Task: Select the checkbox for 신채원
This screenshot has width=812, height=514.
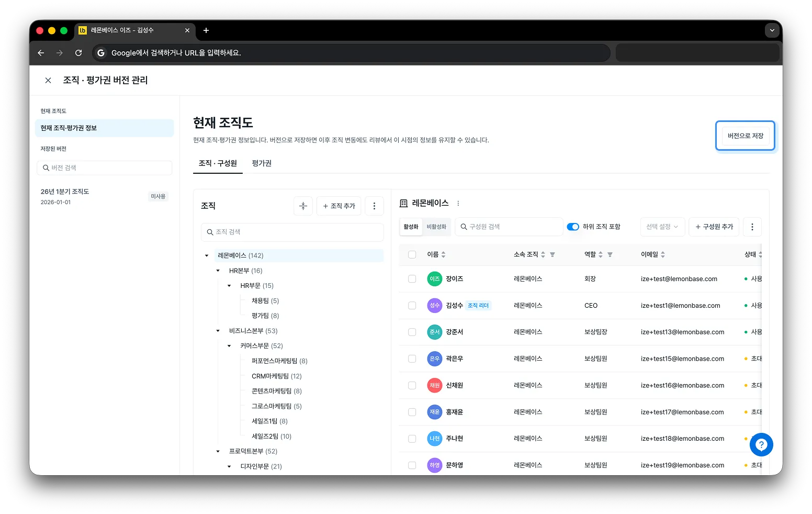Action: click(412, 385)
